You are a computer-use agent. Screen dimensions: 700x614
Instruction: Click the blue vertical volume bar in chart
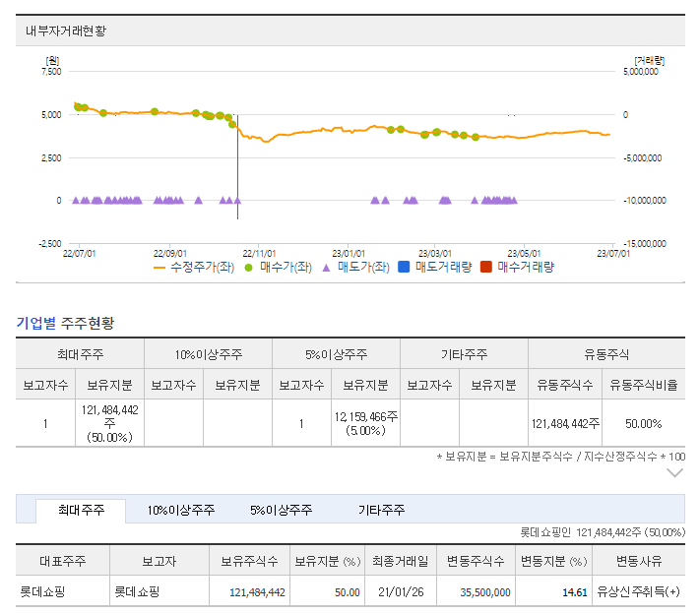pyautogui.click(x=237, y=167)
